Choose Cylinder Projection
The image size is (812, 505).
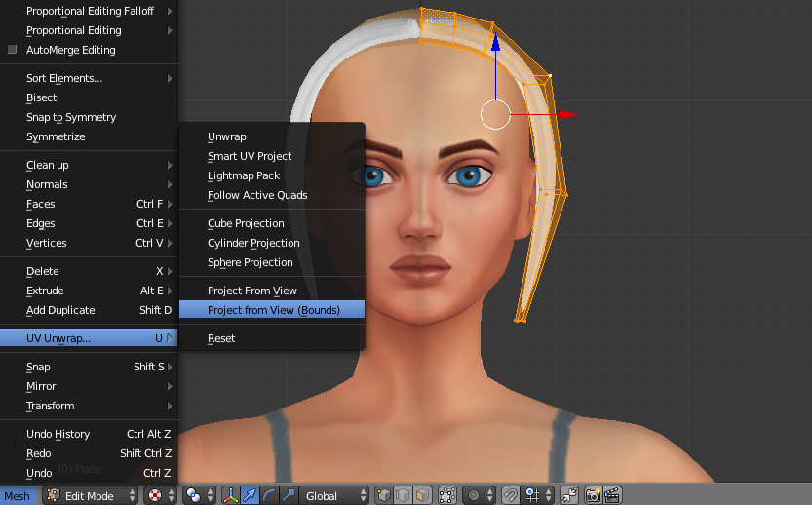click(x=272, y=243)
